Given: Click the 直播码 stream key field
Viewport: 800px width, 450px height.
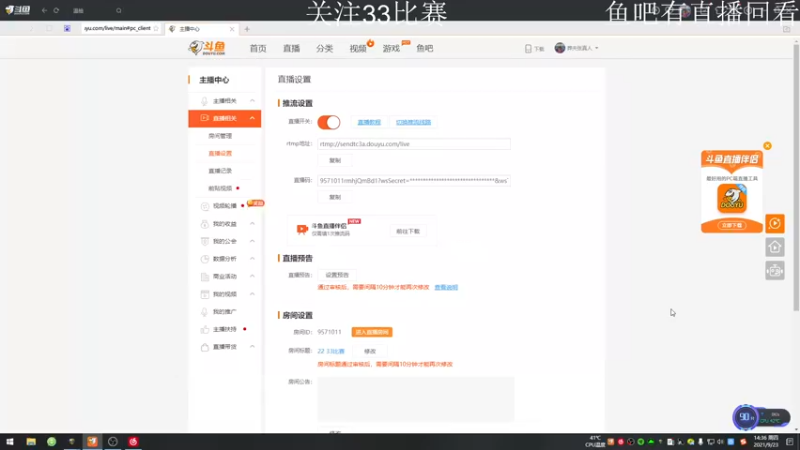Looking at the screenshot, I should click(x=414, y=181).
